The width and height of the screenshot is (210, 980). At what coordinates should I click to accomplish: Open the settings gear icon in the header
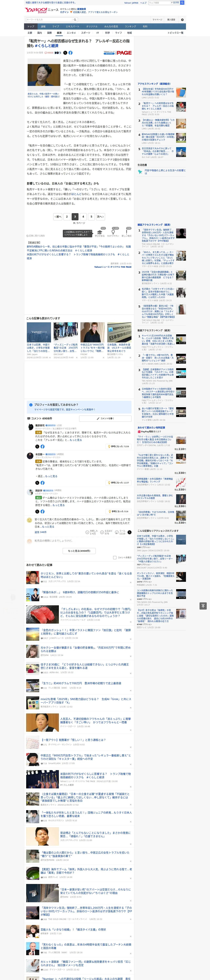point(182,20)
